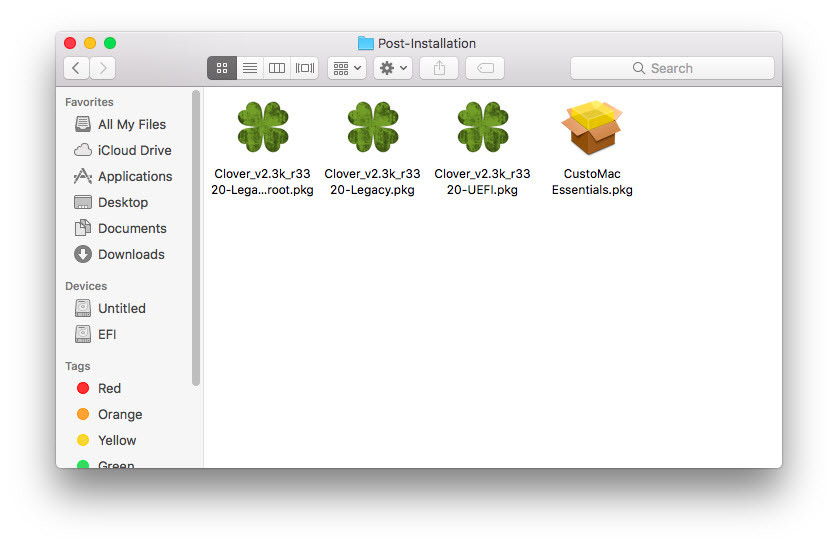
Task: Click the All My Files sidebar icon
Action: click(x=83, y=124)
